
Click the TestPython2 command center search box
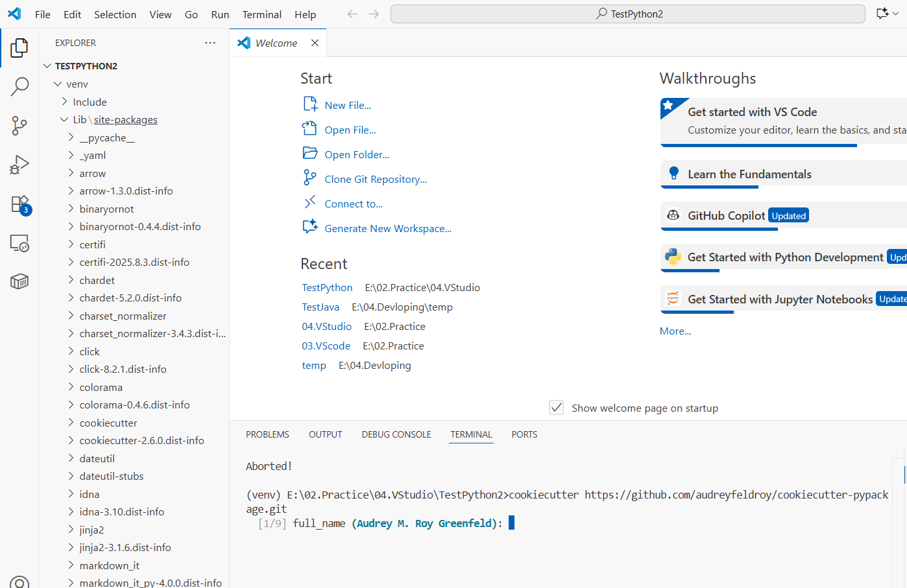pos(628,14)
